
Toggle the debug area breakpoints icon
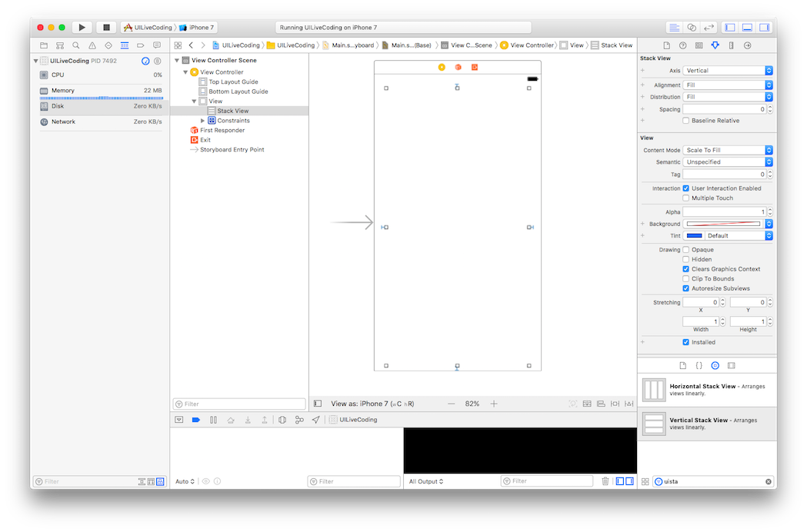195,420
